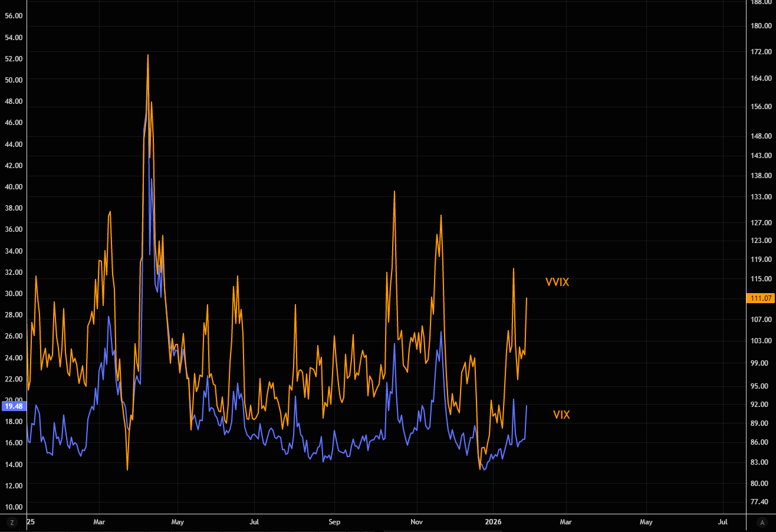Select the orange VVIX series label
This screenshot has width=776, height=532.
click(x=557, y=282)
